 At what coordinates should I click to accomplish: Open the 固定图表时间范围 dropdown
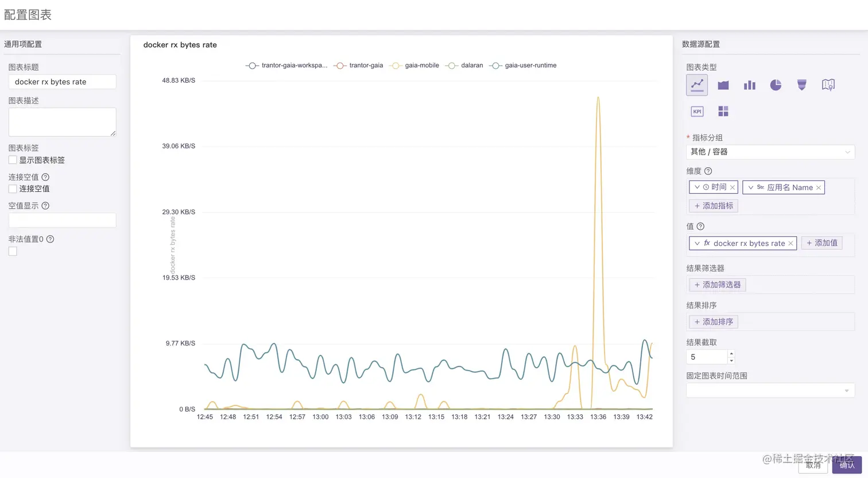[770, 390]
